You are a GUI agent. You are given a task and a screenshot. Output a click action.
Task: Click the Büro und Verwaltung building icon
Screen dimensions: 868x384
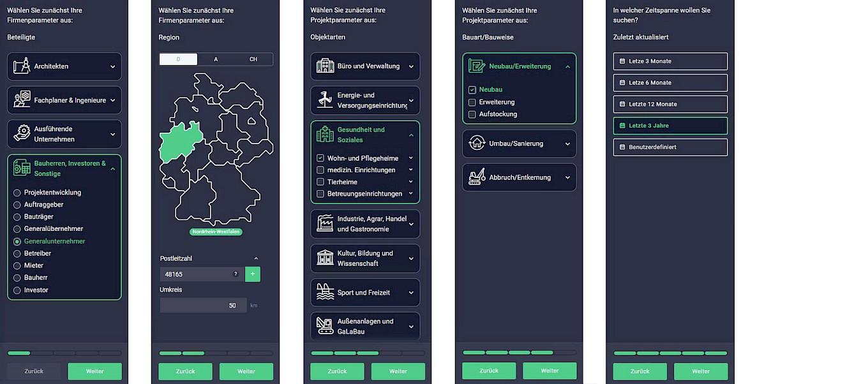(x=325, y=66)
